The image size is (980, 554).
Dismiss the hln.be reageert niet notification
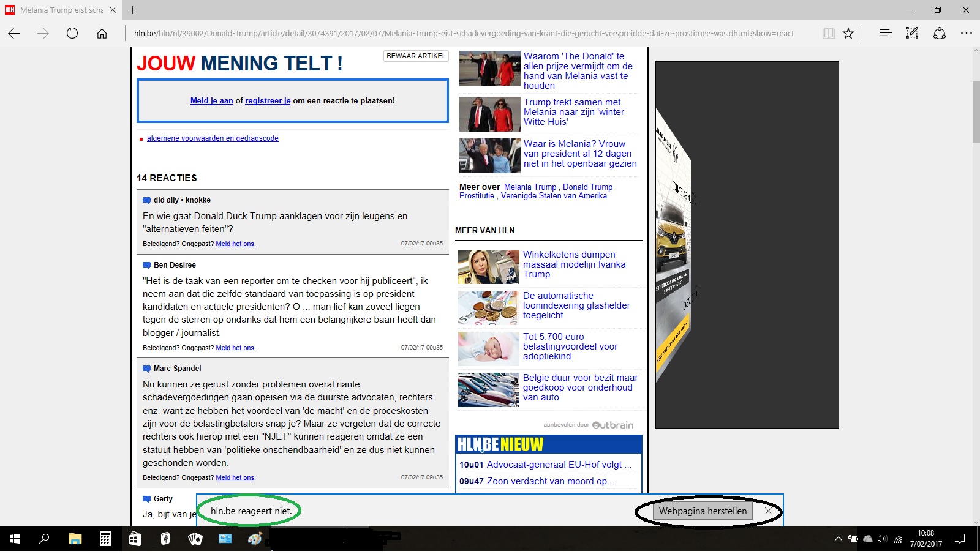pos(768,511)
